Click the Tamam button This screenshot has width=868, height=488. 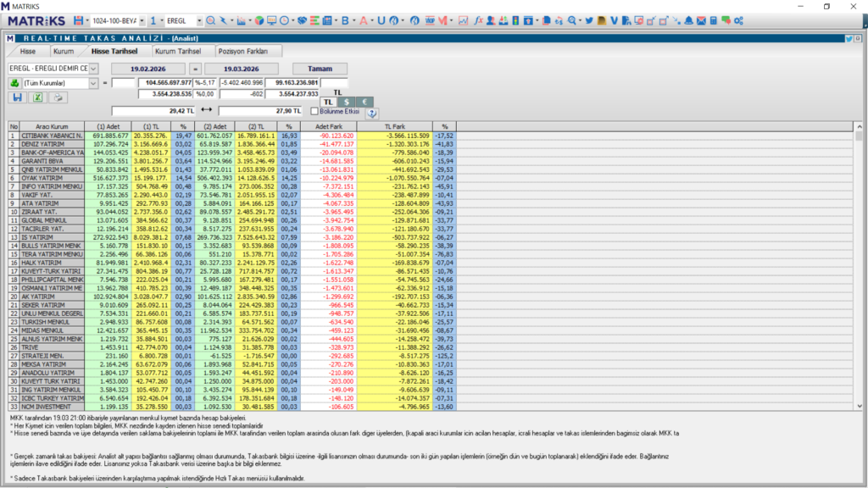click(320, 69)
